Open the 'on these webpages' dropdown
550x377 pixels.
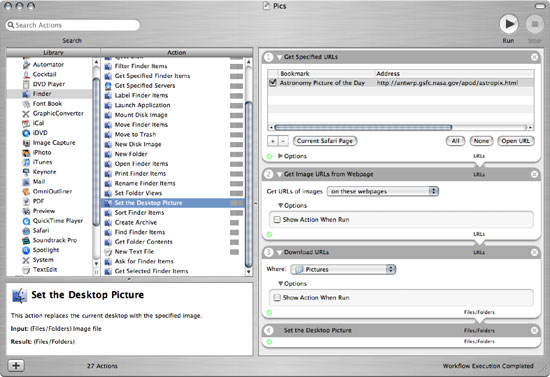[x=383, y=191]
